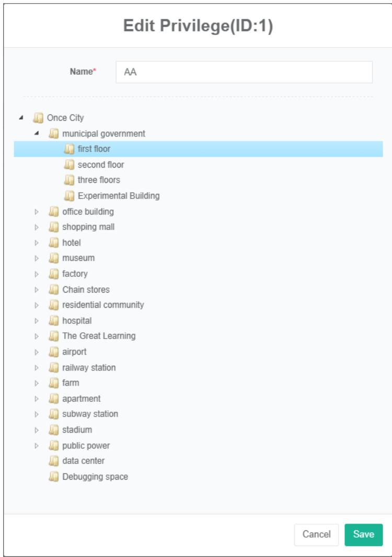Screen dimensions: 392x557
Task: Click the museum folder icon
Action: pos(53,258)
